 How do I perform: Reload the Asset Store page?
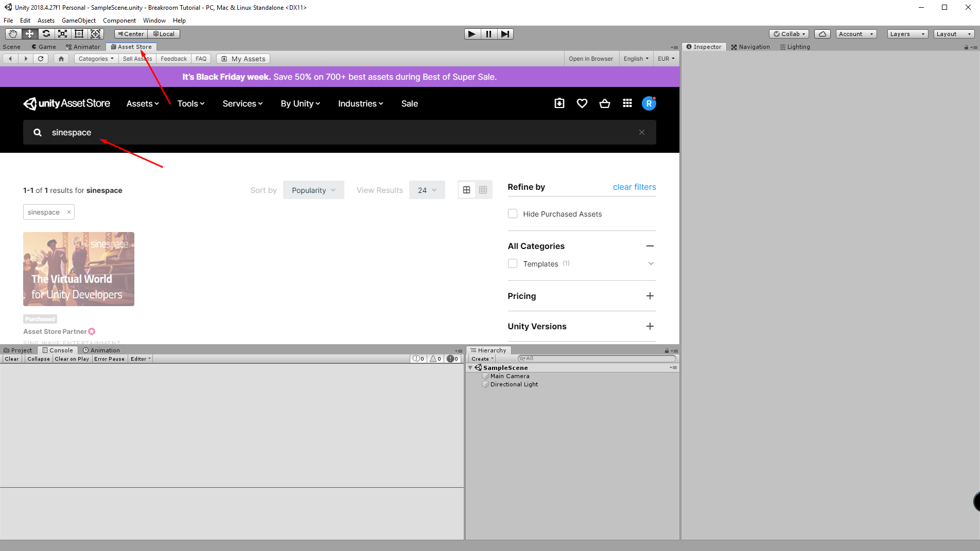(41, 59)
